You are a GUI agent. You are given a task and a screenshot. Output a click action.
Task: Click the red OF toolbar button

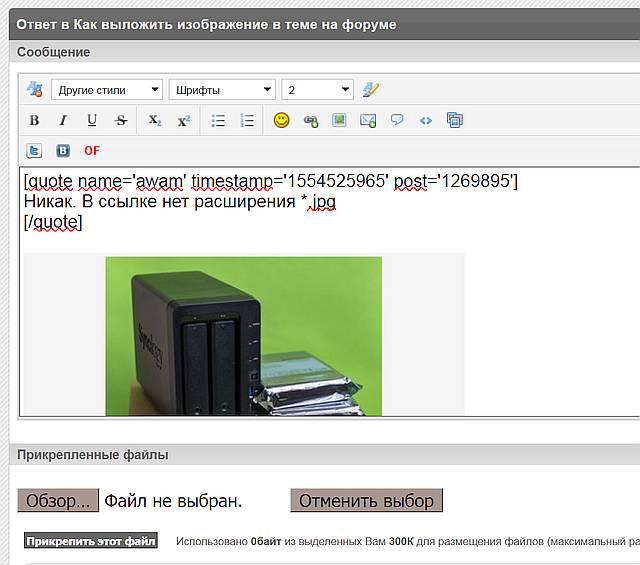pos(92,151)
